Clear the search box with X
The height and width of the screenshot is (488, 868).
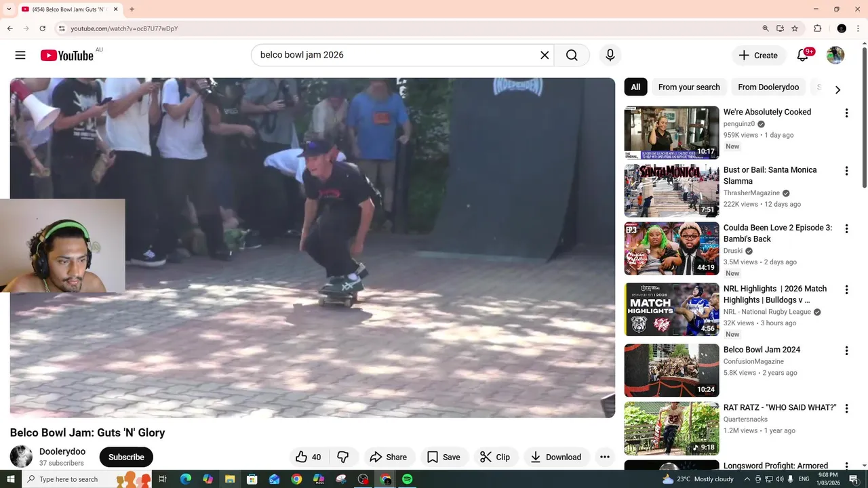pyautogui.click(x=545, y=56)
